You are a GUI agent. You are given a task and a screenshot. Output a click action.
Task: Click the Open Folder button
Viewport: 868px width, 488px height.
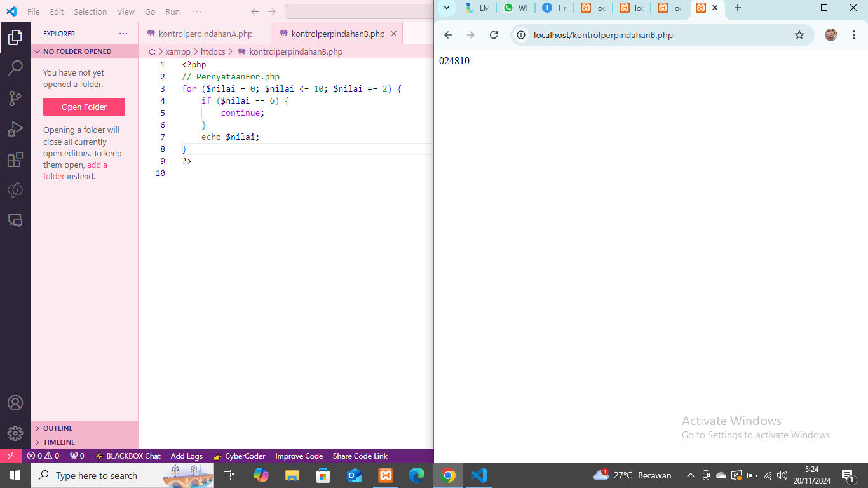(x=84, y=107)
